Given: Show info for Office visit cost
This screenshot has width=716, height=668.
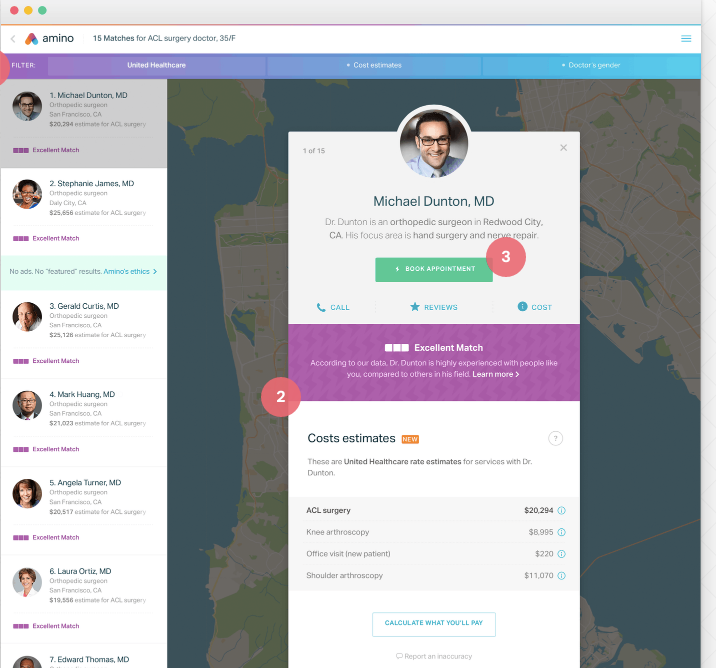Looking at the screenshot, I should 562,554.
